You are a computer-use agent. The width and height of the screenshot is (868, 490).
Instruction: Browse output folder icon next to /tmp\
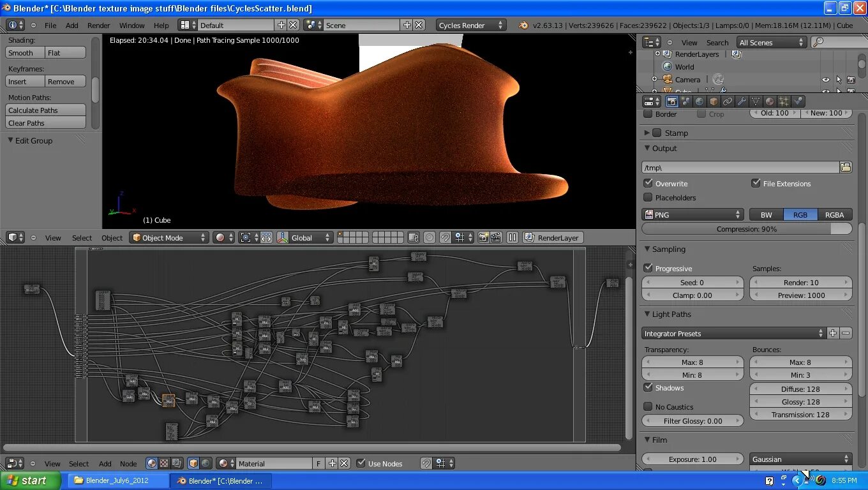[x=846, y=167]
